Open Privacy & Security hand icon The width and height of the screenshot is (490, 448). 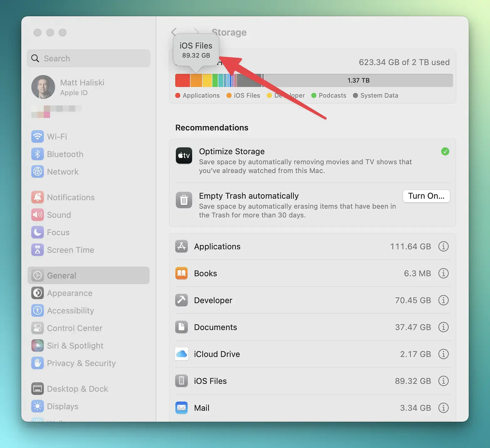point(38,363)
